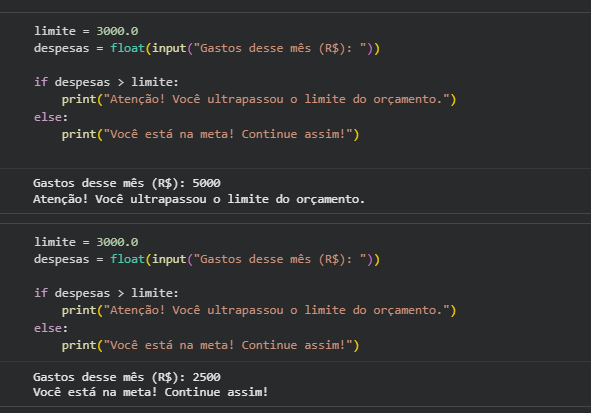Click the 3000.0 value in second cell
Viewport: 591px width, 413px height.
pos(117,242)
